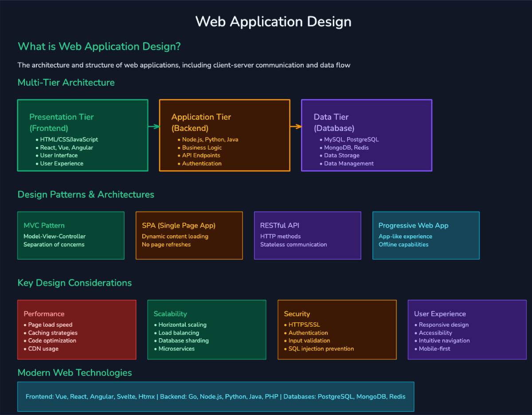Click the arrow between Application and Data tiers
The image size is (532, 415).
click(296, 126)
